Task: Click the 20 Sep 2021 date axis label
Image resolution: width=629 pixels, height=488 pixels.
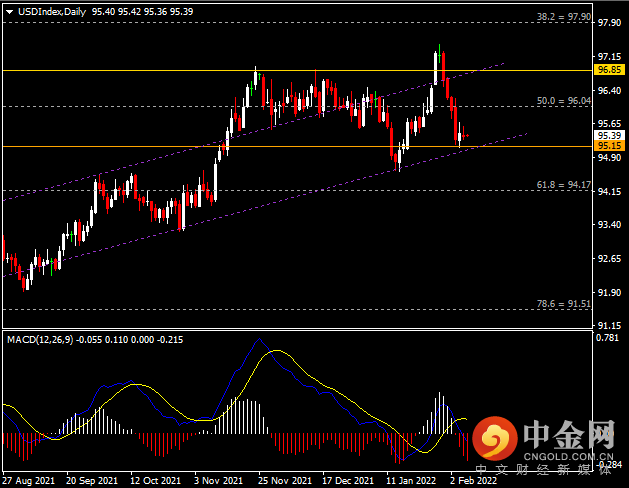Action: tap(92, 480)
